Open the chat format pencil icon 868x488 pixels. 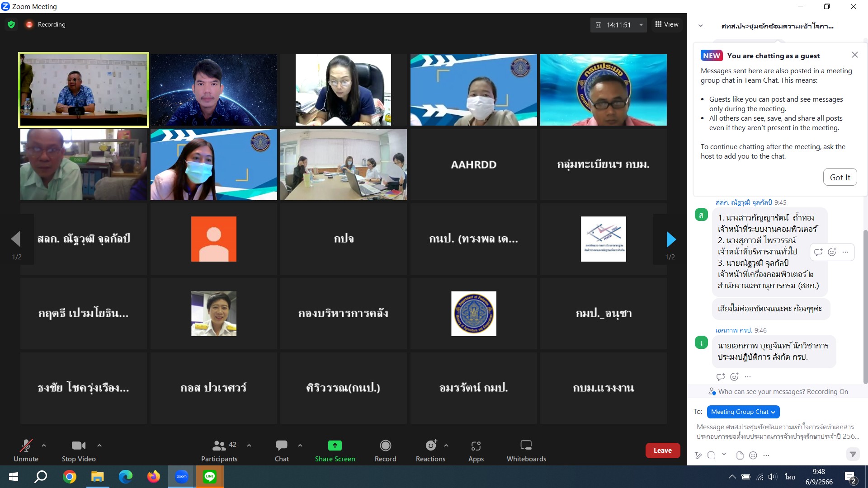tap(698, 455)
